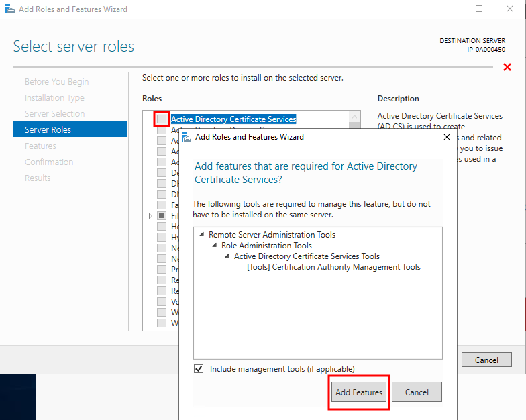Select Certification Authority Management Tools entry
Image resolution: width=526 pixels, height=420 pixels.
click(x=333, y=267)
